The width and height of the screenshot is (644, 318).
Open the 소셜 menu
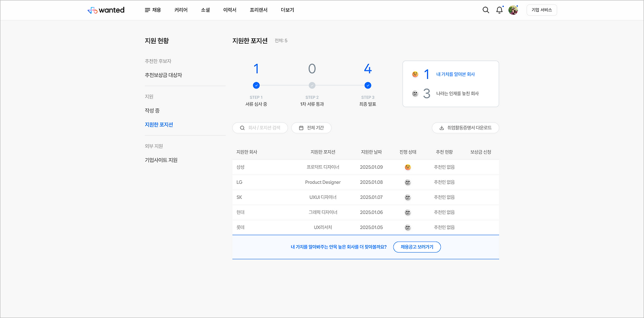coord(205,10)
